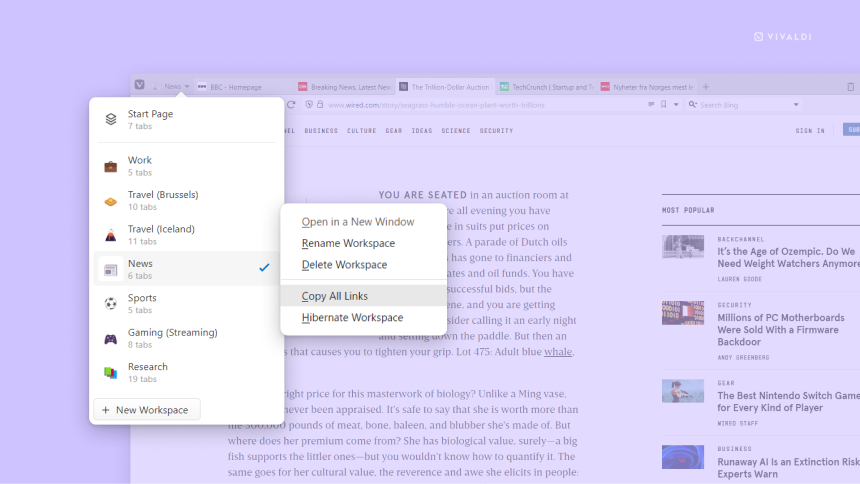Click the Nintendo Switch article thumbnail

(683, 391)
